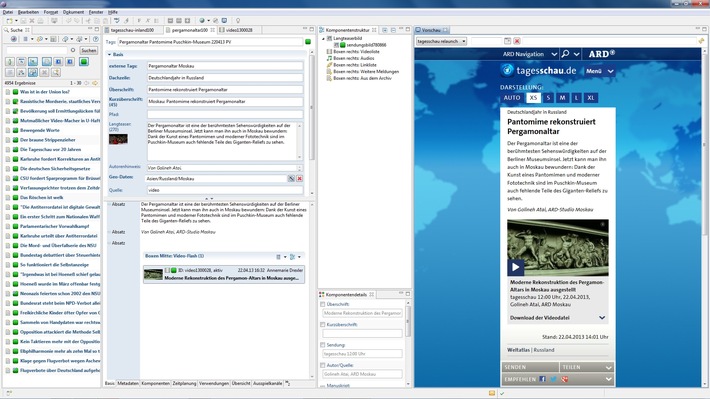
Task: Toggle the Sendung checkbox in Komponentendetails
Action: coord(323,345)
